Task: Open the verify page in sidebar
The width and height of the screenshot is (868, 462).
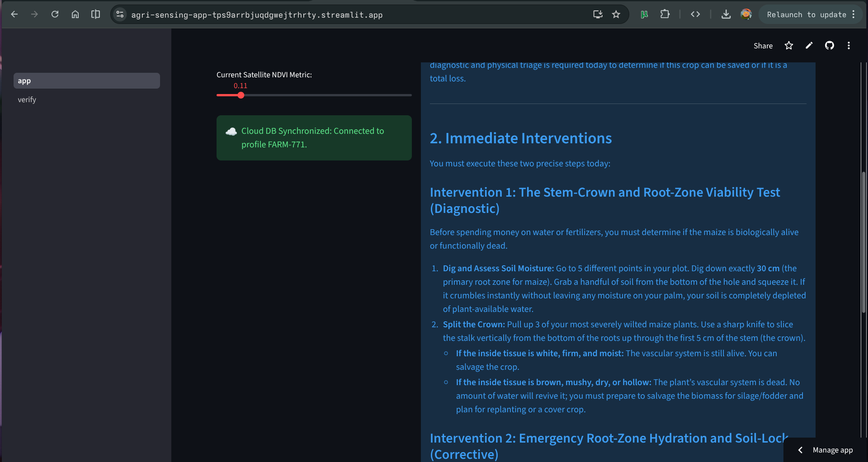Action: coord(87,99)
